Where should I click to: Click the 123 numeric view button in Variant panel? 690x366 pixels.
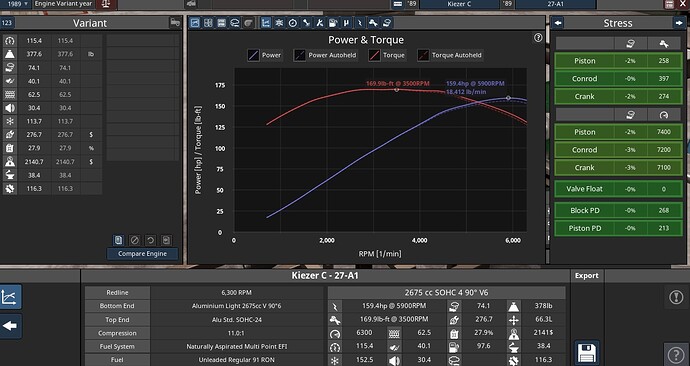pos(7,23)
